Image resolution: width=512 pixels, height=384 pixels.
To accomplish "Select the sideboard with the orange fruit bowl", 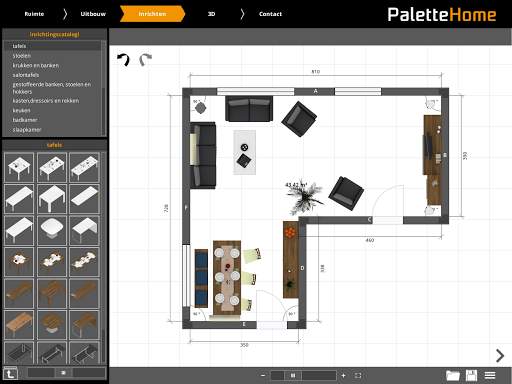I will [x=290, y=259].
